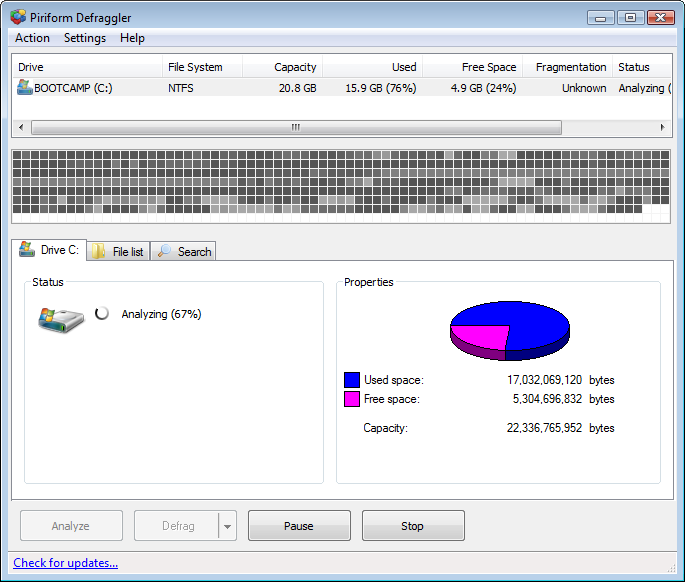Click the Check for updates link

click(66, 563)
